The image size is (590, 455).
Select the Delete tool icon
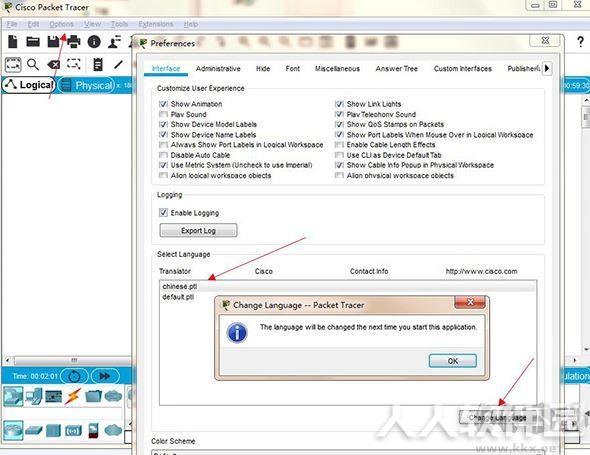tap(53, 65)
